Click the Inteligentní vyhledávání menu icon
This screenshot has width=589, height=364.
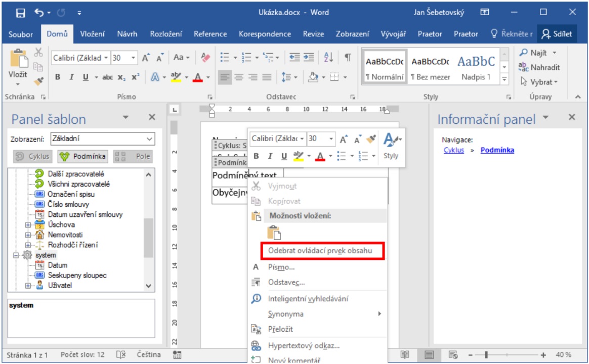(x=256, y=299)
